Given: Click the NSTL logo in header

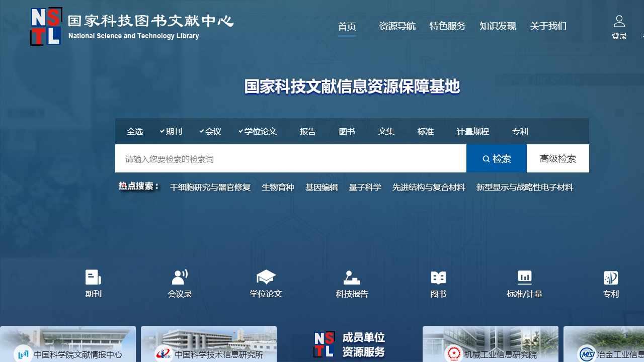Looking at the screenshot, I should pyautogui.click(x=46, y=26).
